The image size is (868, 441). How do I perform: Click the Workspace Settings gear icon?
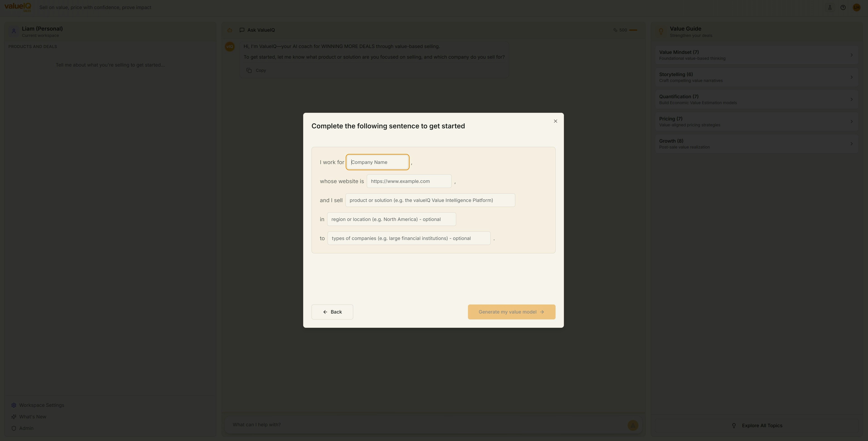[x=14, y=405]
